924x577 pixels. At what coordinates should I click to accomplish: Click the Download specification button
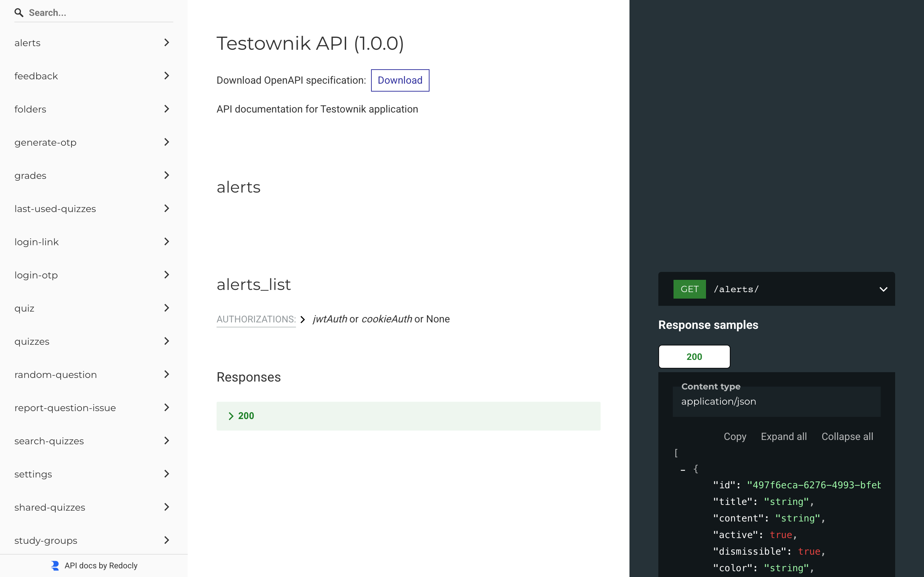point(400,80)
